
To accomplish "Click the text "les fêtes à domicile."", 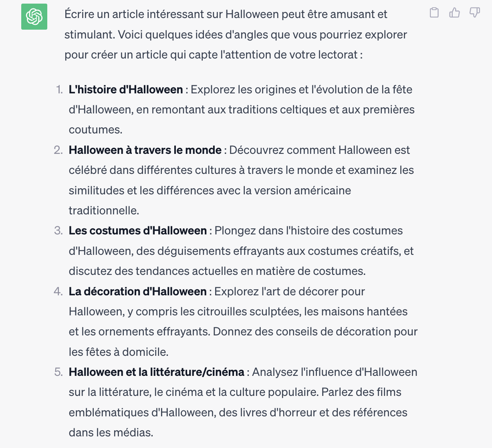I will [119, 352].
